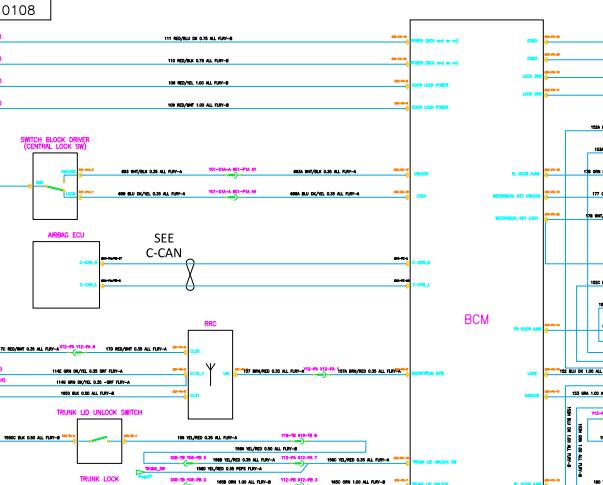The width and height of the screenshot is (603, 485).
Task: Click inline connector at end of 156 YEL/RED wire
Action: (x=300, y=441)
